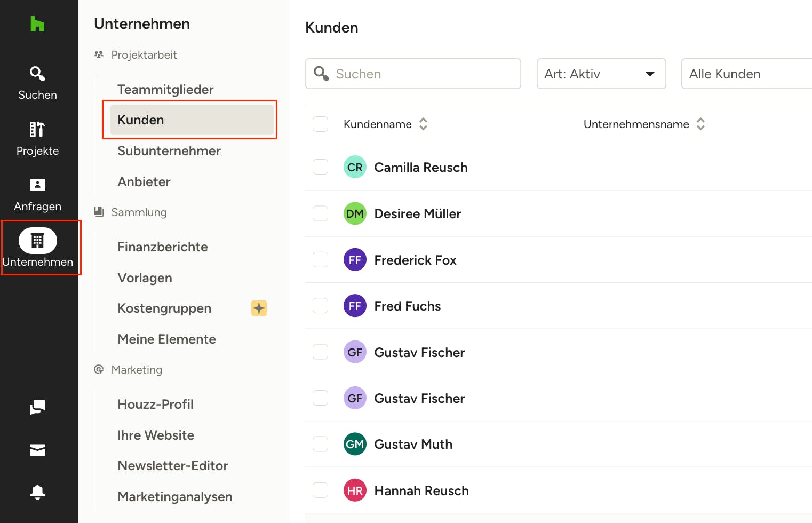Viewport: 812px width, 523px height.
Task: Tick the select-all checkbox in table header
Action: point(320,124)
